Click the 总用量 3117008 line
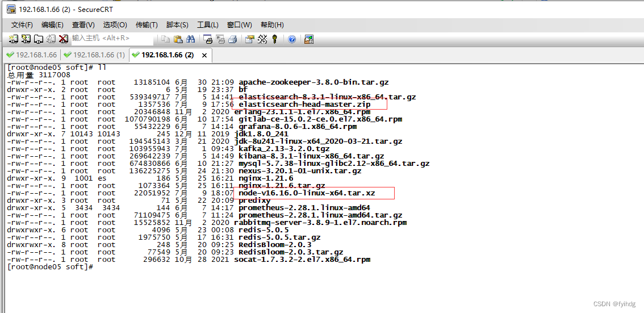This screenshot has width=644, height=313. point(39,75)
